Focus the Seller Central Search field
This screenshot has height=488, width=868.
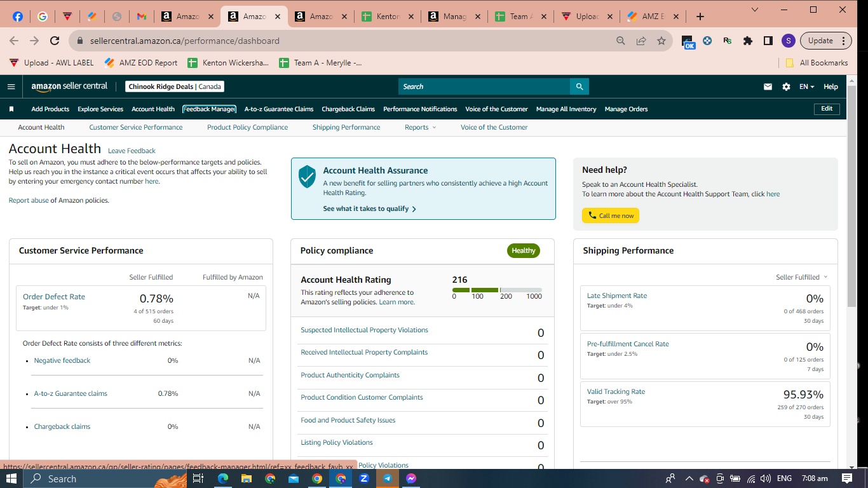(x=484, y=86)
